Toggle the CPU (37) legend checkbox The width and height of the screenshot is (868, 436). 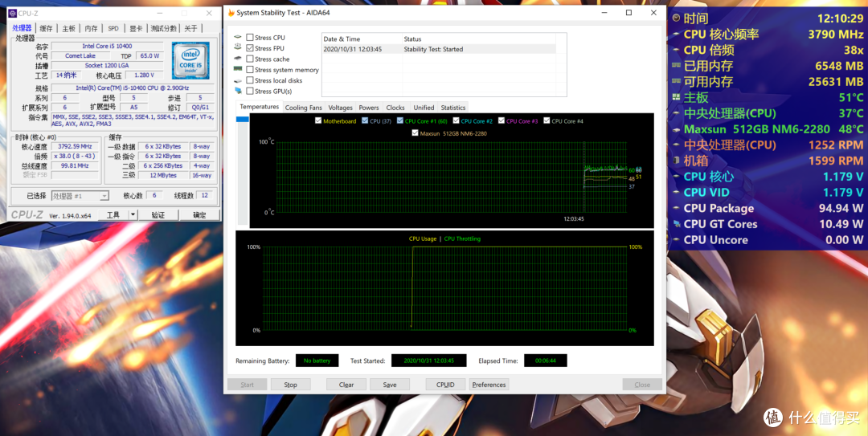click(364, 120)
